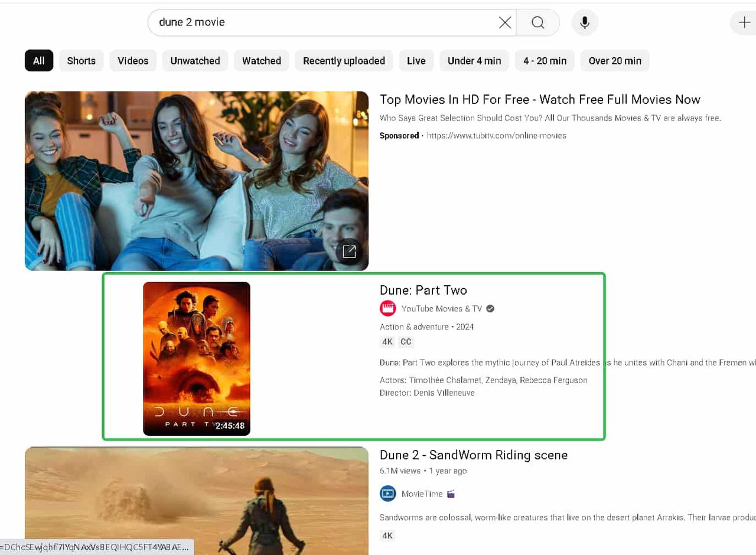Click the external-link overlay icon on the sponsored thumbnail
The height and width of the screenshot is (555, 756).
point(350,251)
